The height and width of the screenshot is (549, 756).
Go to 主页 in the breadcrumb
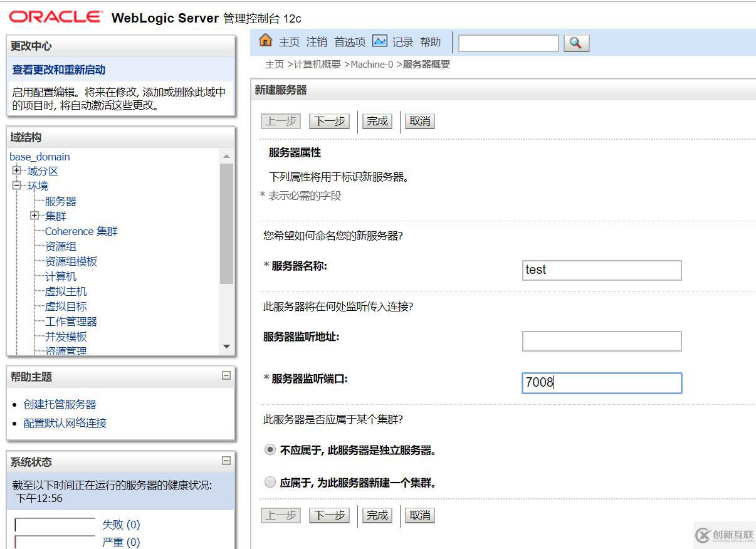(x=275, y=65)
